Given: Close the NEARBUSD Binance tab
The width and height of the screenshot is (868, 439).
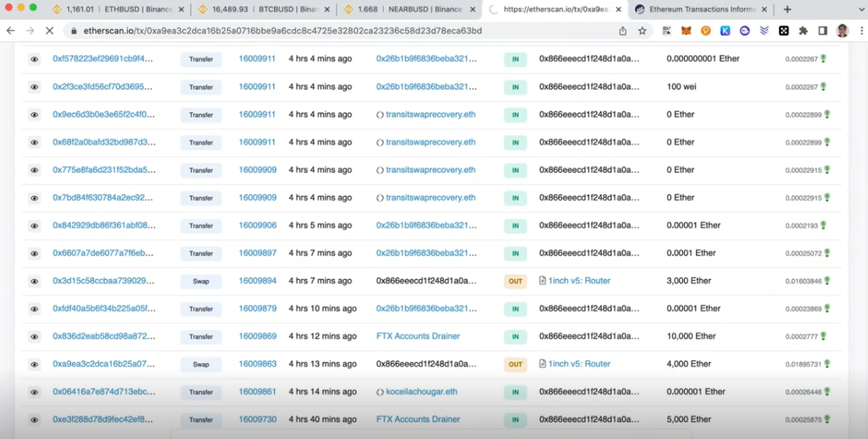Looking at the screenshot, I should click(472, 9).
